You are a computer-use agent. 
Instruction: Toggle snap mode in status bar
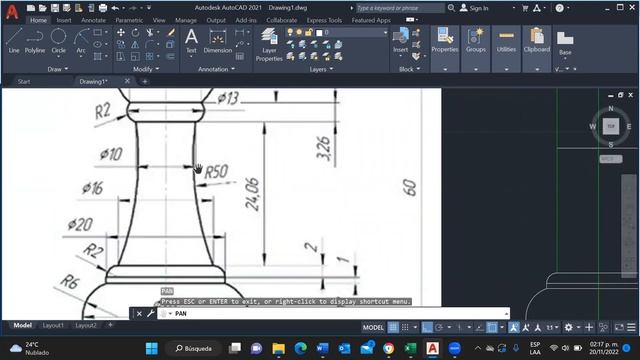[x=405, y=327]
